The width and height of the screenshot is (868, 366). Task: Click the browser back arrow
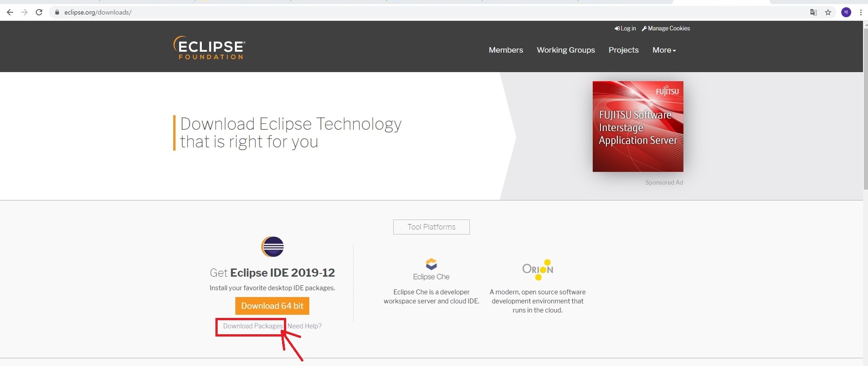10,12
